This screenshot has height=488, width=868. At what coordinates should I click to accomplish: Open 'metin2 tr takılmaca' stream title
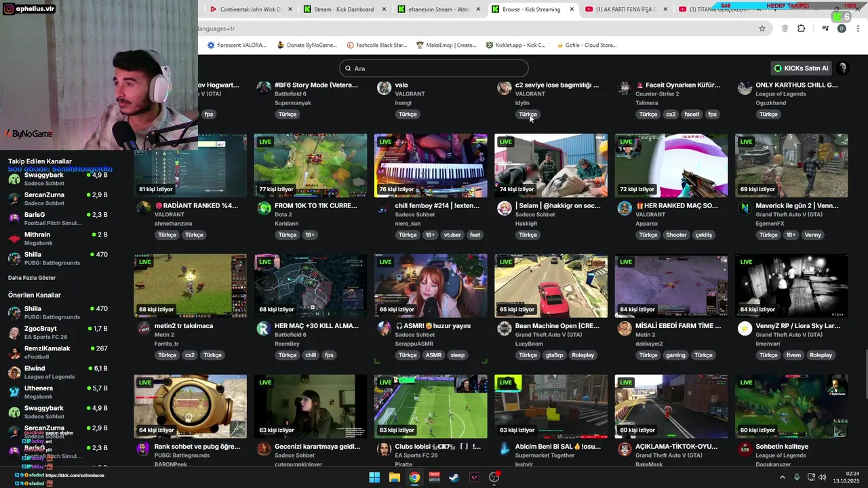point(184,326)
